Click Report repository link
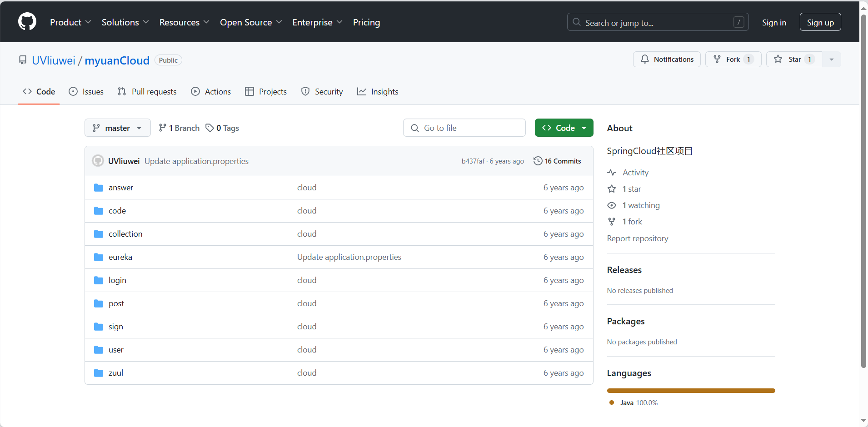 coord(638,238)
